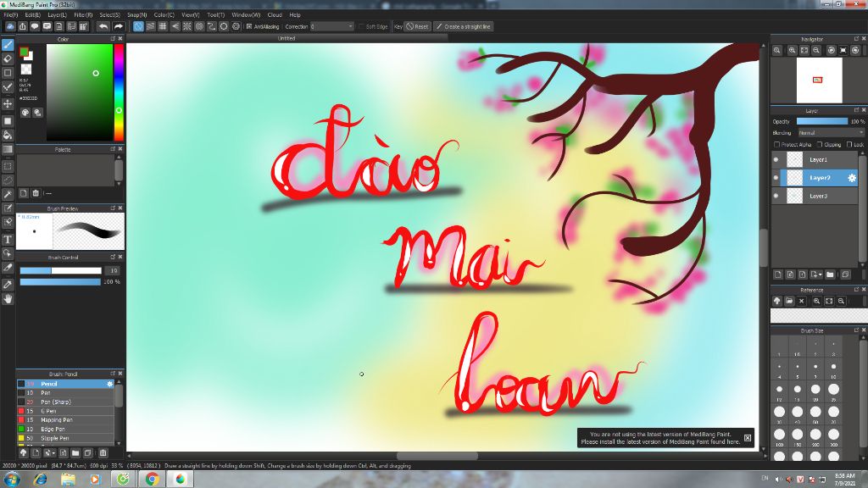868x488 pixels.
Task: Hide Layer3 visibility dot
Action: (x=776, y=196)
